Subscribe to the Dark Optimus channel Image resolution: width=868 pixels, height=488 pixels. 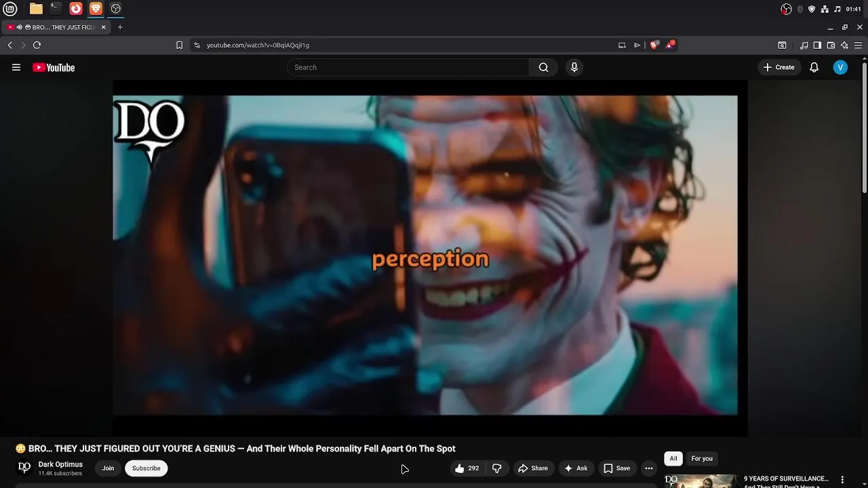tap(146, 468)
